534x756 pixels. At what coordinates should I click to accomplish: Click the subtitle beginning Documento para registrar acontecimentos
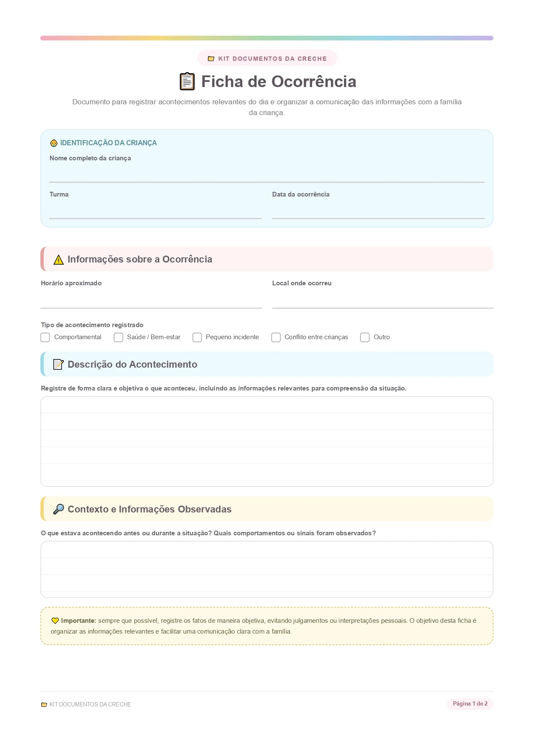267,107
